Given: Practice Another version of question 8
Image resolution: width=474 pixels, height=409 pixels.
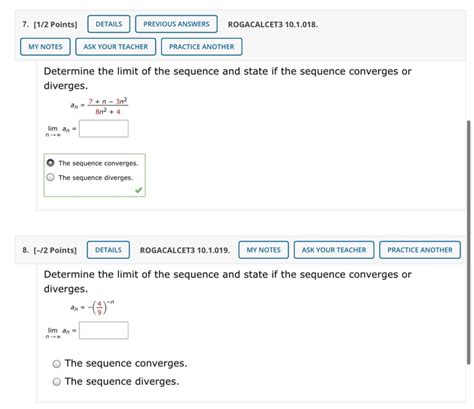Looking at the screenshot, I should click(420, 250).
